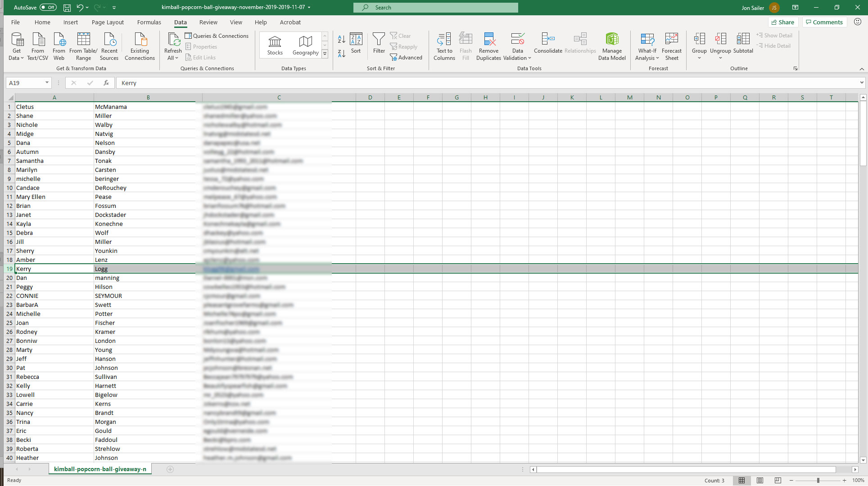The width and height of the screenshot is (868, 486).
Task: Click the Remove Duplicates icon
Action: pyautogui.click(x=488, y=40)
